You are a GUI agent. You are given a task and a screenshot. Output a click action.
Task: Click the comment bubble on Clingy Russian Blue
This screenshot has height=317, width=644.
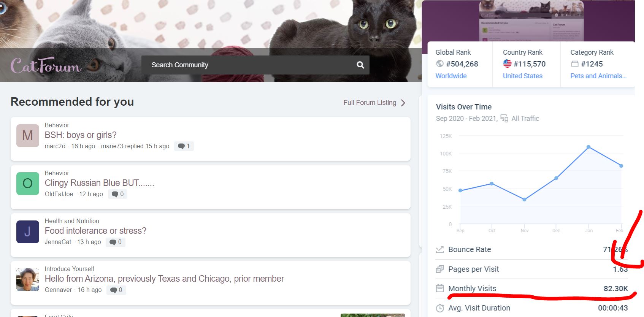point(117,194)
